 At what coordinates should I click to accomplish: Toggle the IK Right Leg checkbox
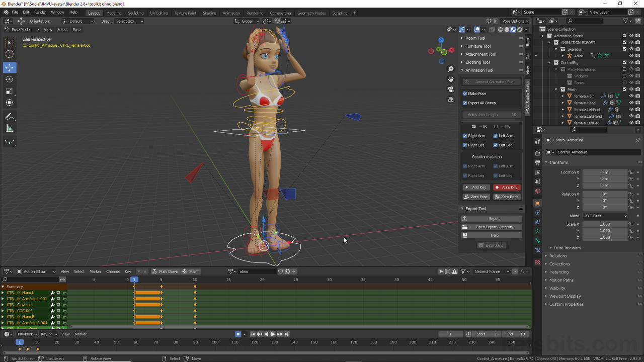pos(465,145)
